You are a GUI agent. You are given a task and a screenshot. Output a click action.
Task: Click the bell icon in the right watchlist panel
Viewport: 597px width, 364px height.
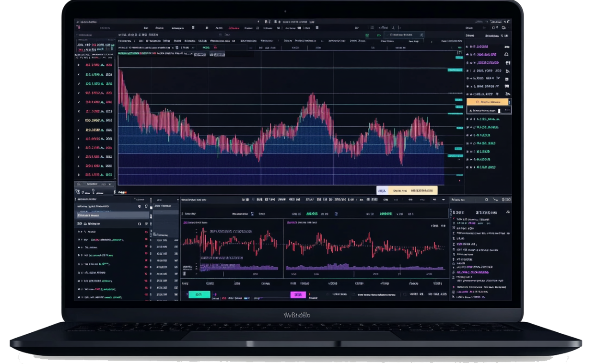[506, 55]
